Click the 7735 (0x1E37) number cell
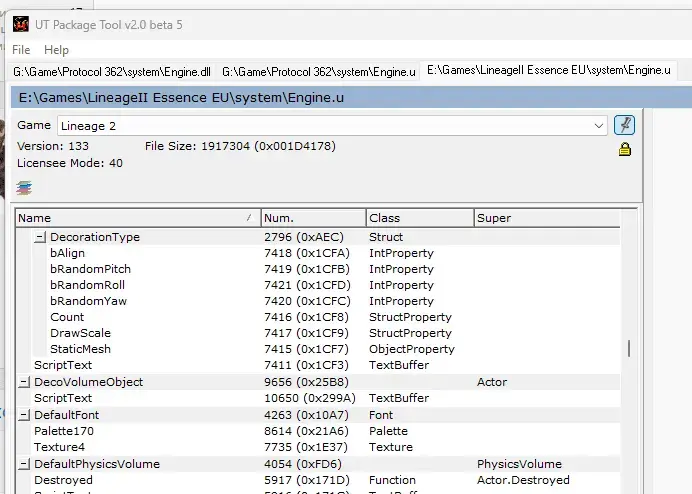 (306, 447)
